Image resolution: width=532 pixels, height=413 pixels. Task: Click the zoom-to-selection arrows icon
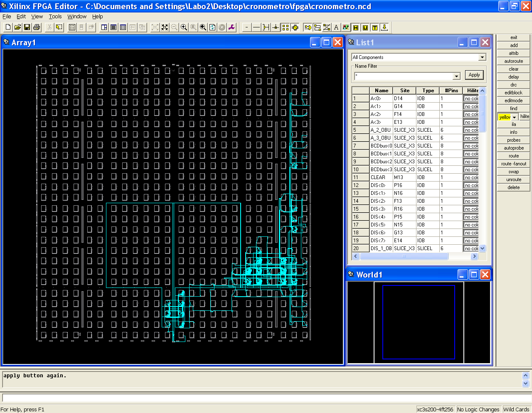(x=165, y=27)
